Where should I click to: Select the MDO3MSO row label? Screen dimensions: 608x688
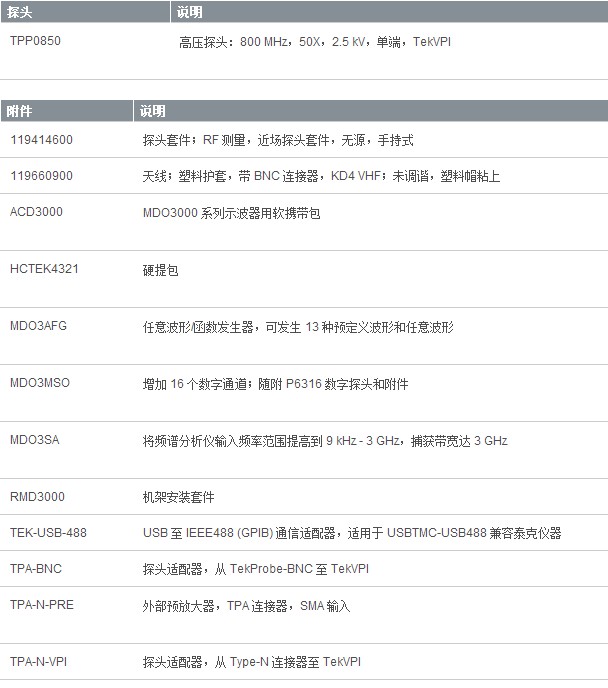(40, 384)
